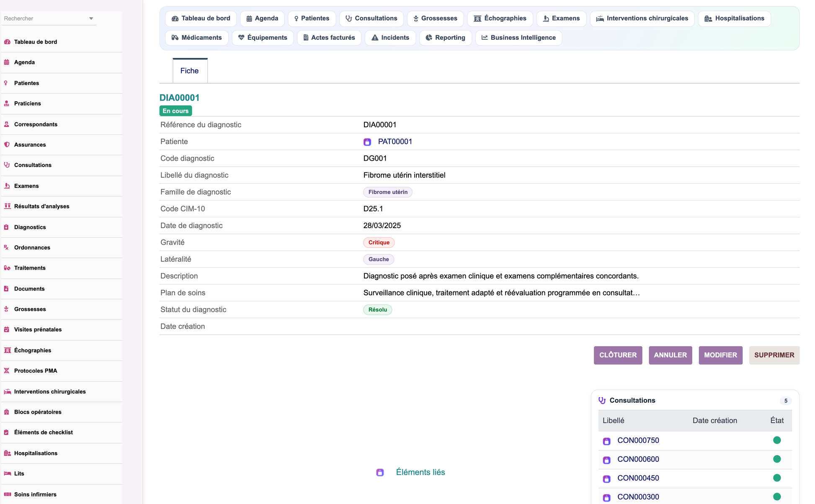Open Actes facturés in top navigation

329,38
